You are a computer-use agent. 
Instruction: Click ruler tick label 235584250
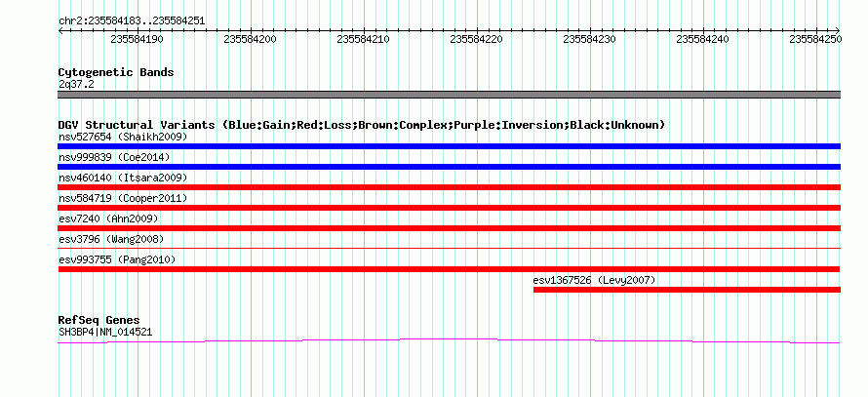tap(815, 39)
